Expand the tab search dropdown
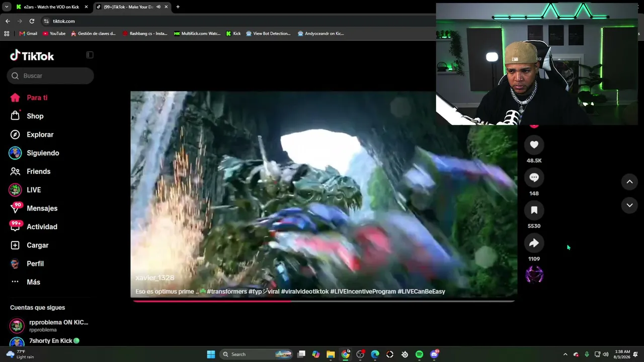The height and width of the screenshot is (362, 644). (7, 7)
